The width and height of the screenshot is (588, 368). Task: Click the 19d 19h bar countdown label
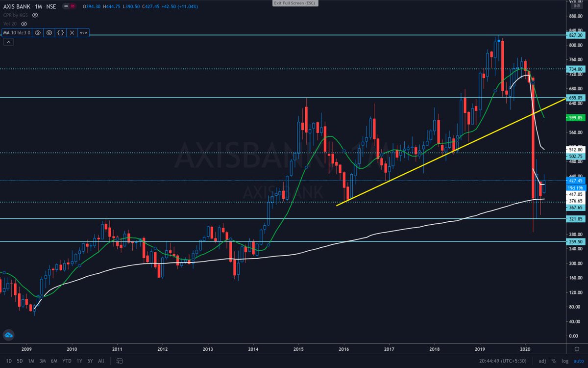pyautogui.click(x=576, y=187)
